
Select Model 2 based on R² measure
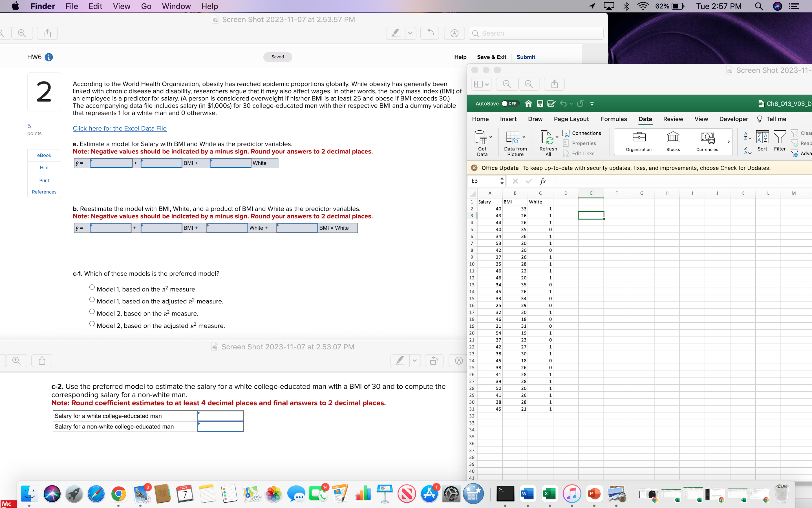(x=92, y=312)
